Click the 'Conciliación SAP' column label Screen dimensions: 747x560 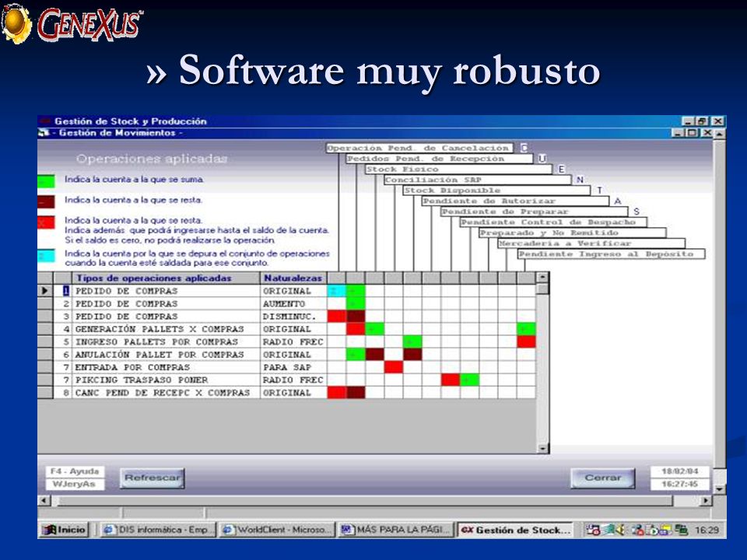click(477, 180)
